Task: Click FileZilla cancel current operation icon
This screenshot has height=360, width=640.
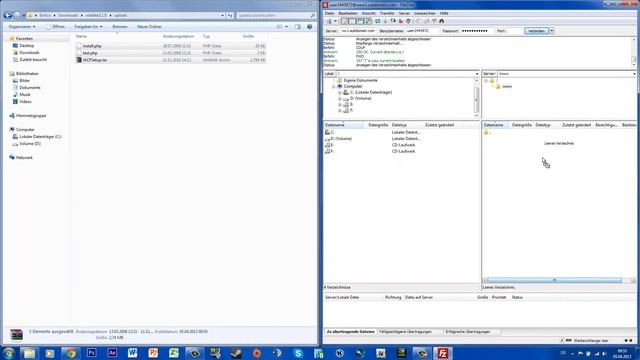Action: 393,21
